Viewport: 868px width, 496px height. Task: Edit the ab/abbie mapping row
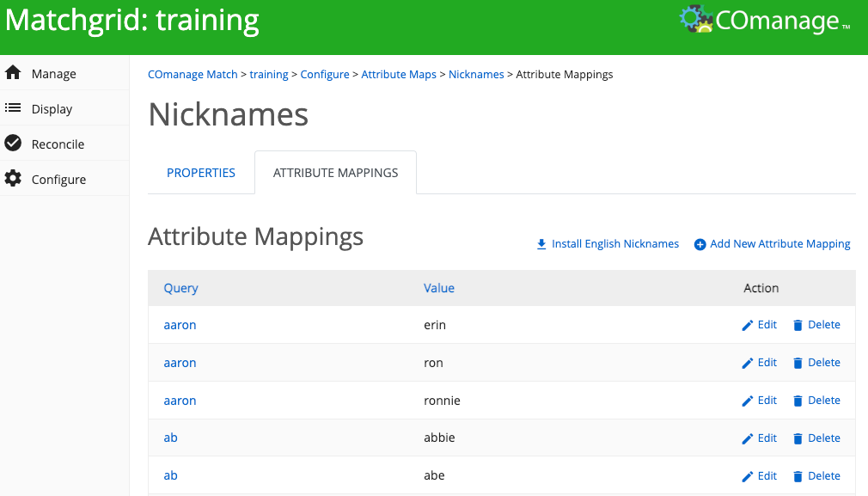759,438
